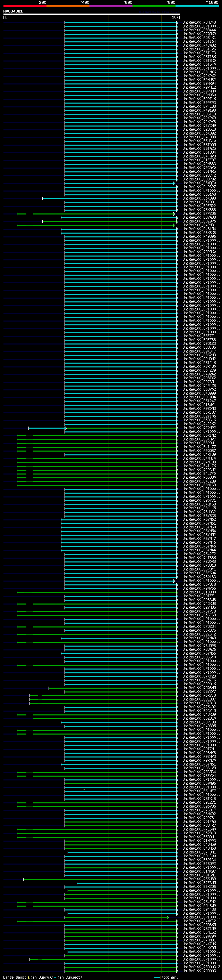Click the red ~20% identity legend segment
The height and width of the screenshot is (980, 222).
pos(25,6)
